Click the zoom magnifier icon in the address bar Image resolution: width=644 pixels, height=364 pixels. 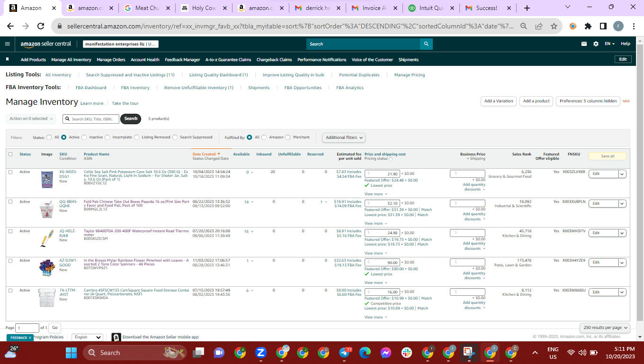pos(524,27)
